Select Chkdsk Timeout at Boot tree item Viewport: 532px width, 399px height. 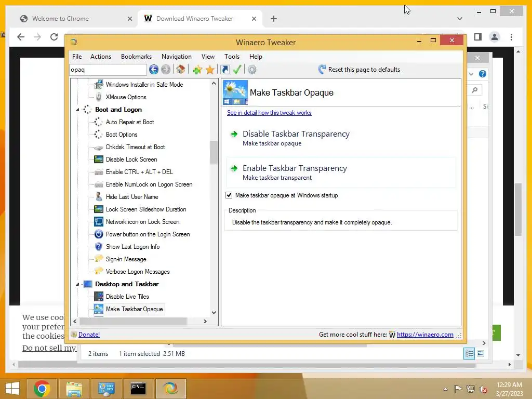point(135,147)
